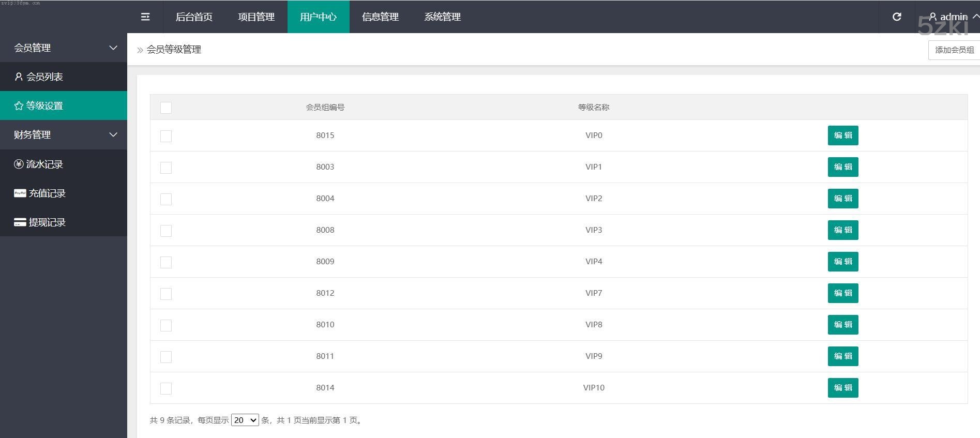980x438 pixels.
Task: Click the yen icon beside 流水记录
Action: [19, 164]
